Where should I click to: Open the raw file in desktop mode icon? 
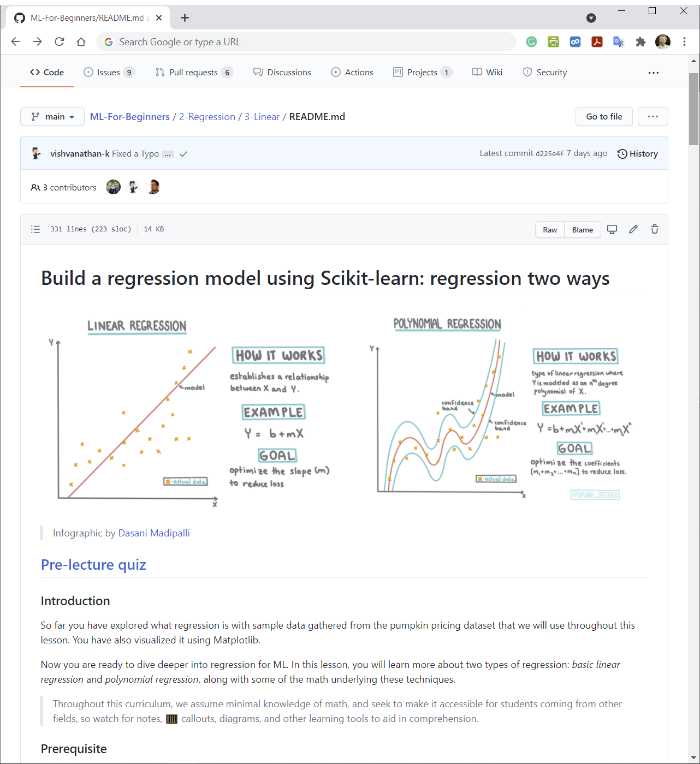(612, 229)
